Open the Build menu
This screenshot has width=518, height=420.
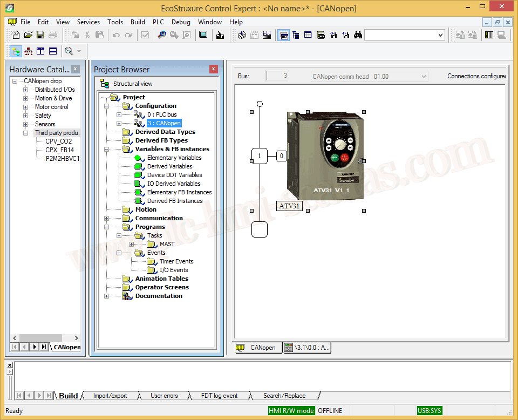[x=138, y=22]
